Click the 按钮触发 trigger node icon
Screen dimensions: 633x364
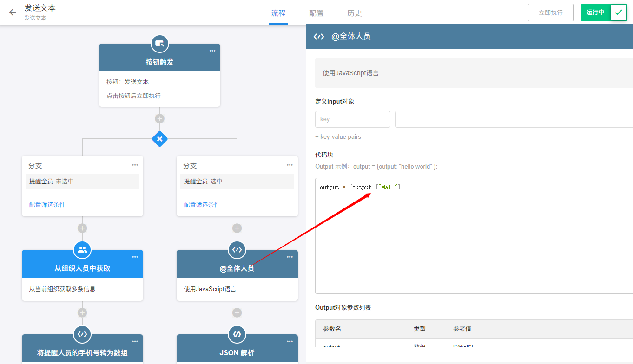[159, 44]
